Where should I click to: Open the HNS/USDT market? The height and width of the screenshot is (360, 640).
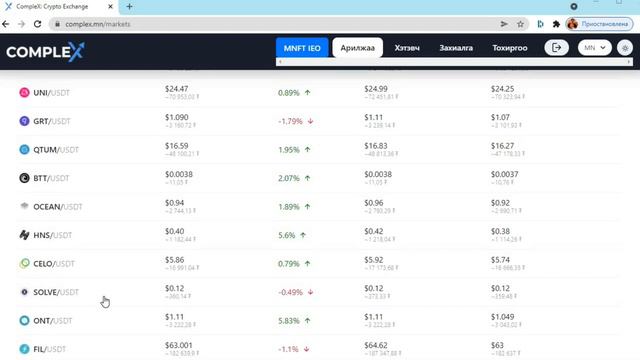pos(53,235)
